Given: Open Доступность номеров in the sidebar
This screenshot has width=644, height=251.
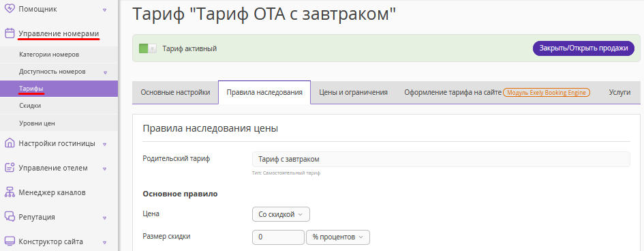Looking at the screenshot, I should pos(52,72).
